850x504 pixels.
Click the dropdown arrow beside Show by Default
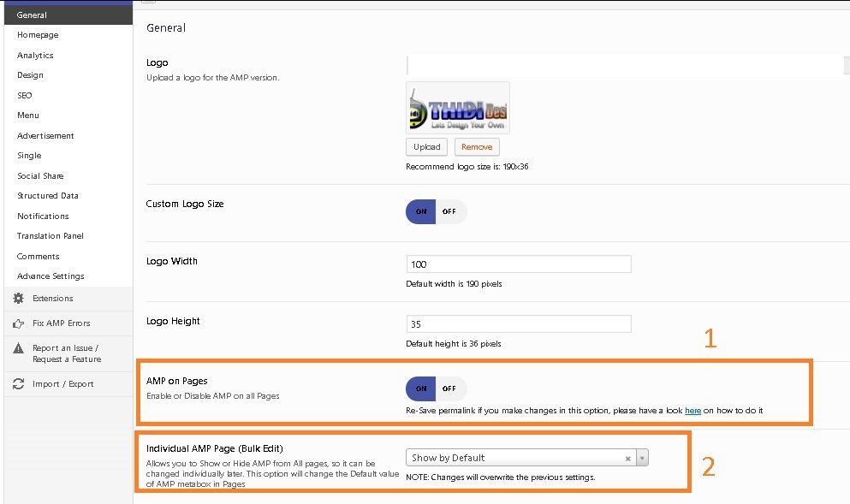tap(642, 459)
